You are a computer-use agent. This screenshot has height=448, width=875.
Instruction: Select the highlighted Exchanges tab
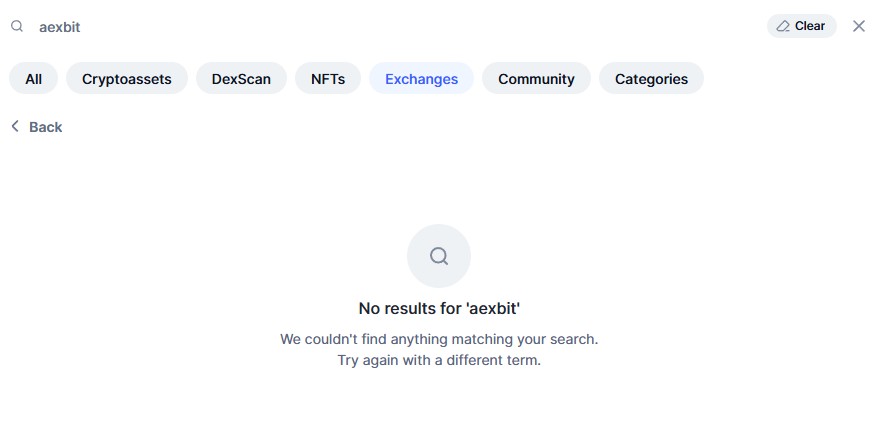click(421, 79)
